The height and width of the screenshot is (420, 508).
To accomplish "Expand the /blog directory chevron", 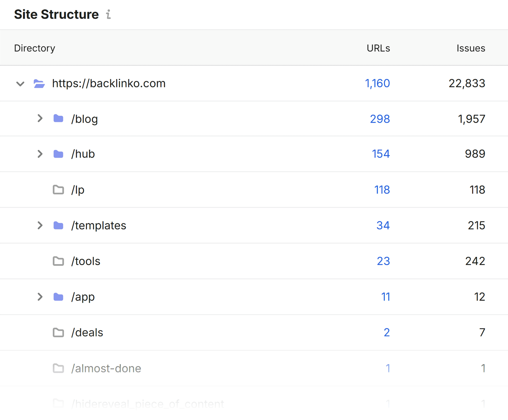I will (40, 118).
